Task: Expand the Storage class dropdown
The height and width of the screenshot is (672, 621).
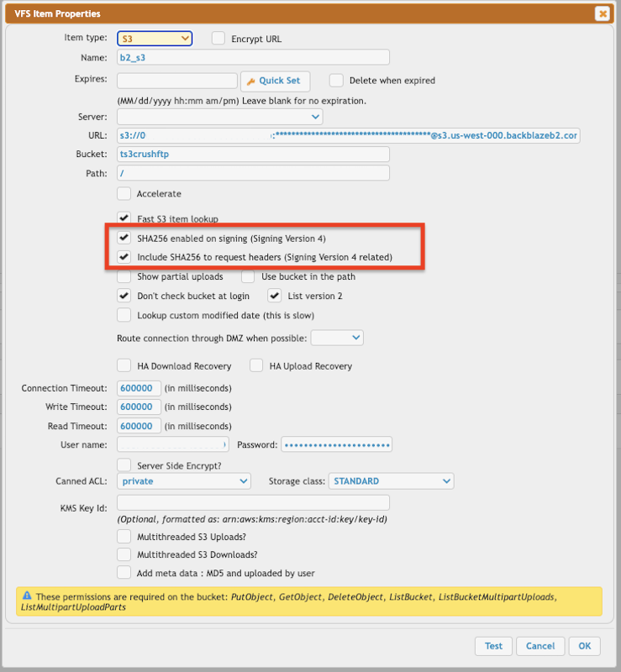Action: click(391, 481)
